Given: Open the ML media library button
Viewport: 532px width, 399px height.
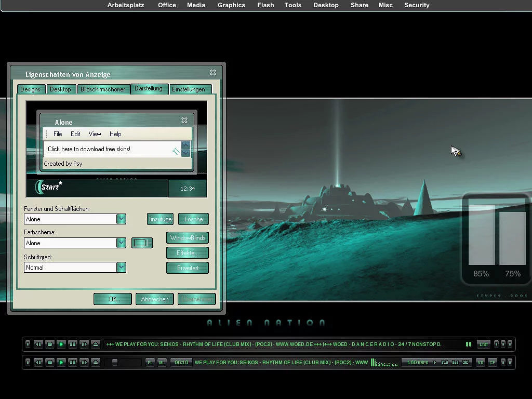Looking at the screenshot, I should coord(162,362).
